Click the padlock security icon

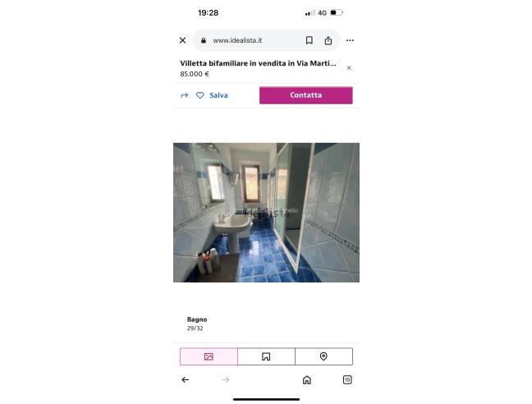204,40
